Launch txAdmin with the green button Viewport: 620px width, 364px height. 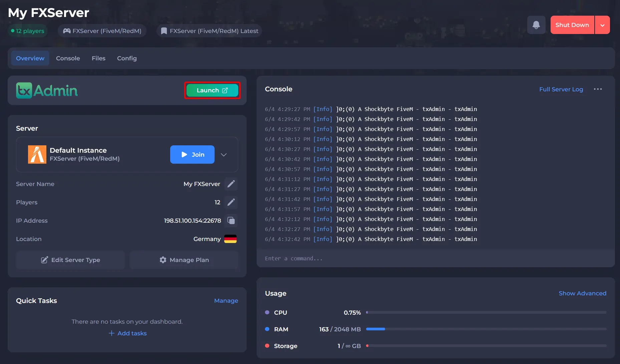click(x=212, y=90)
